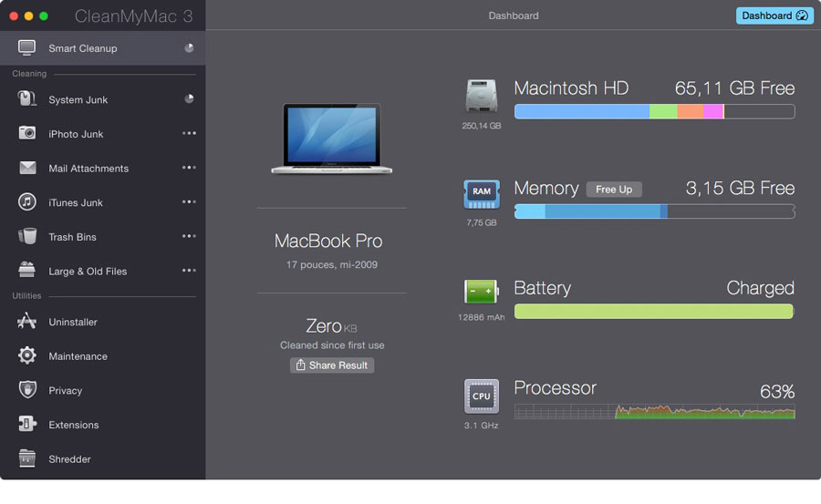This screenshot has height=504, width=821.
Task: Click the Memory usage bar
Action: click(x=654, y=211)
